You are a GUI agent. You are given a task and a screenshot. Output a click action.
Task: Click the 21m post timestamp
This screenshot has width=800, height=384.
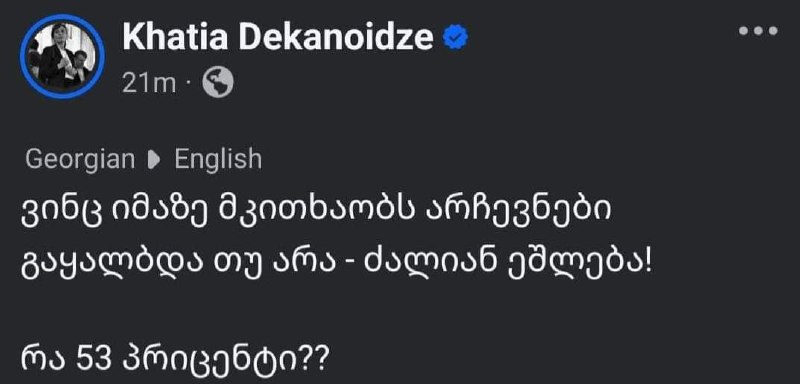coord(149,83)
